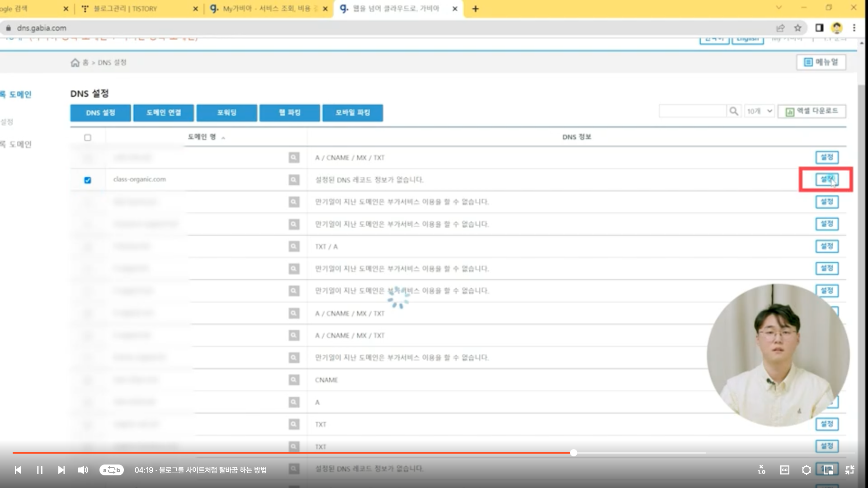Open the 10개 rows-per-page dropdown
This screenshot has width=868, height=488.
pyautogui.click(x=759, y=111)
